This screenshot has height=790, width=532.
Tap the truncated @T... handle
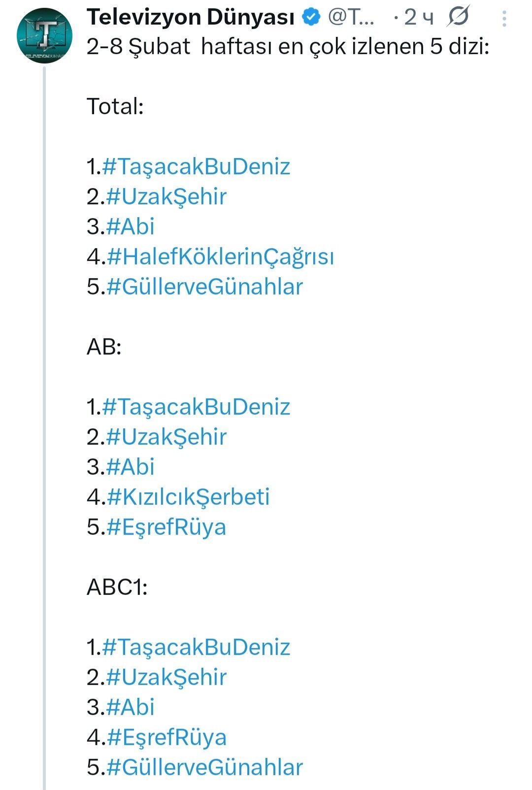point(351,17)
